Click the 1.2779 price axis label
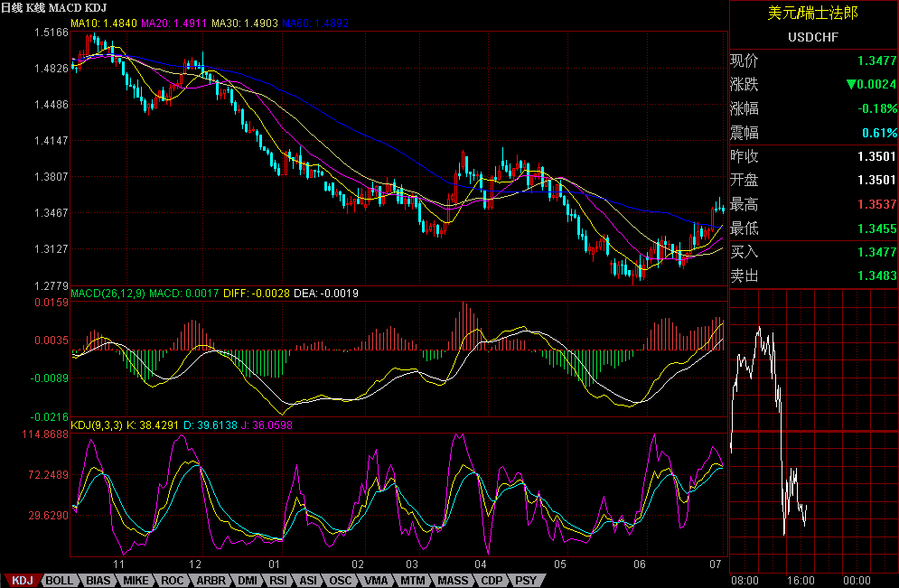Image resolution: width=899 pixels, height=588 pixels. 51,285
